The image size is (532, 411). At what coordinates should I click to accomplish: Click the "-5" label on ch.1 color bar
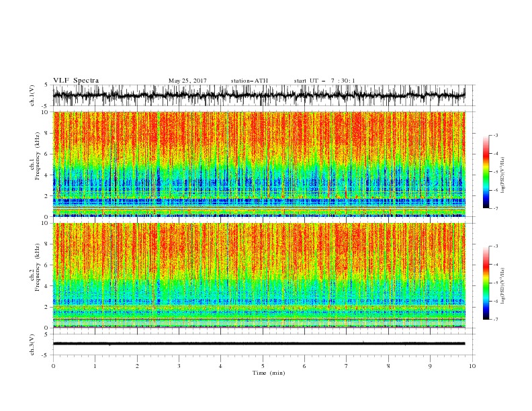coord(495,172)
